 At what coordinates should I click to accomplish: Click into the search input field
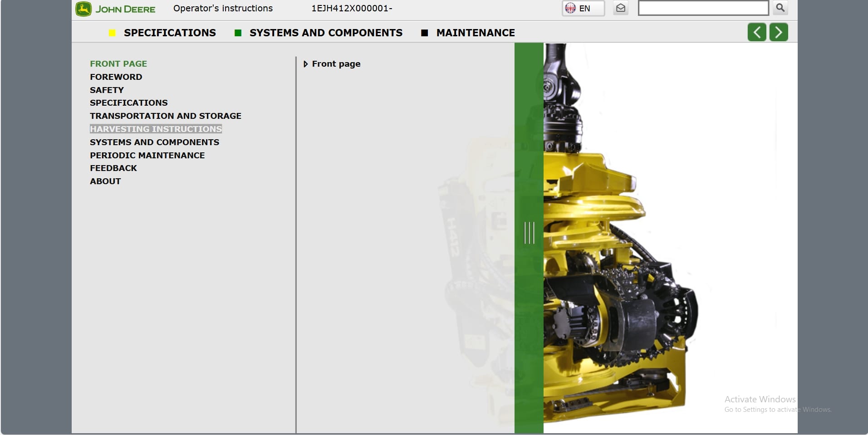pyautogui.click(x=703, y=8)
